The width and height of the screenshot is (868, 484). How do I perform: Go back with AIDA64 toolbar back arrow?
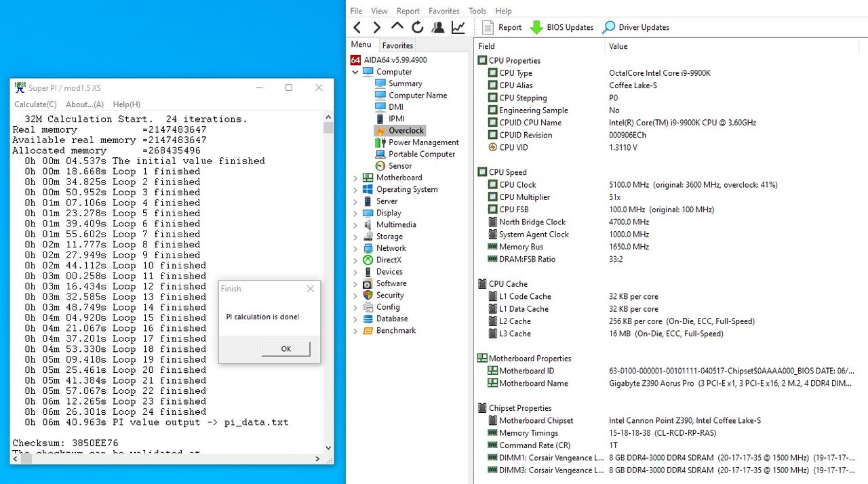click(357, 27)
